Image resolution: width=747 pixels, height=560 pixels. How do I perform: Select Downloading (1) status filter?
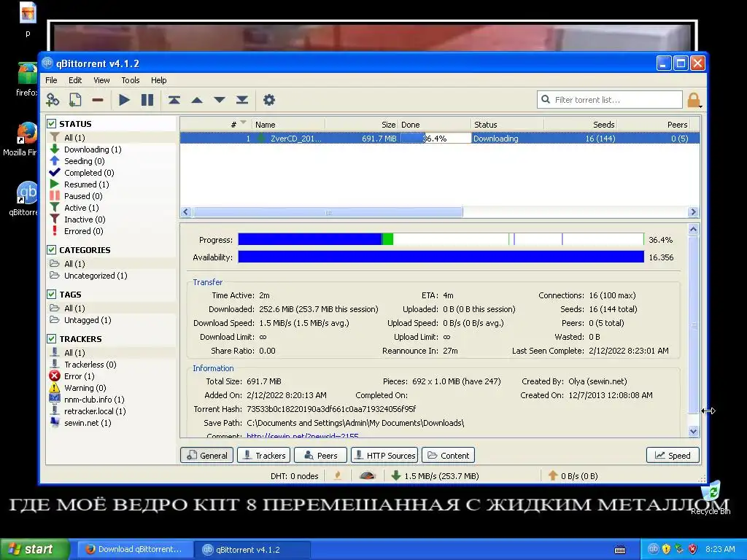93,149
